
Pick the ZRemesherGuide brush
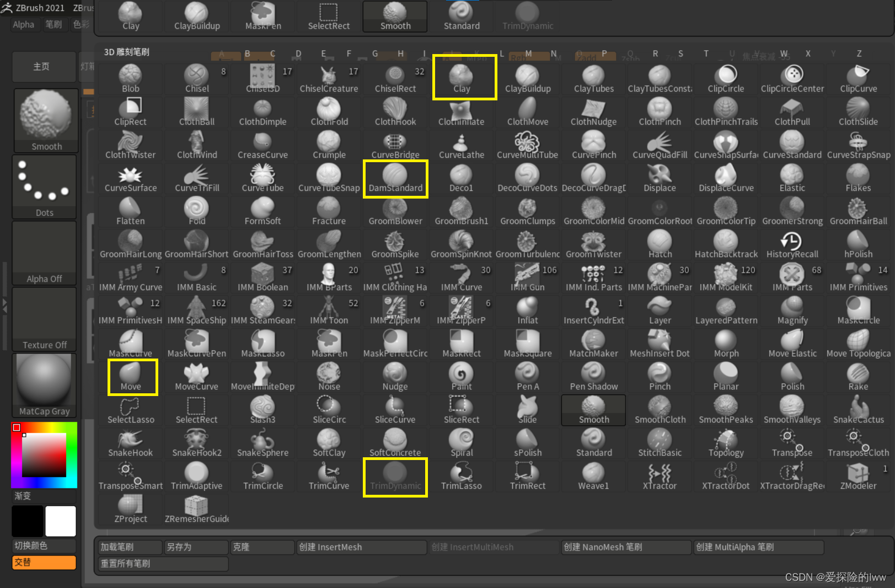[197, 509]
